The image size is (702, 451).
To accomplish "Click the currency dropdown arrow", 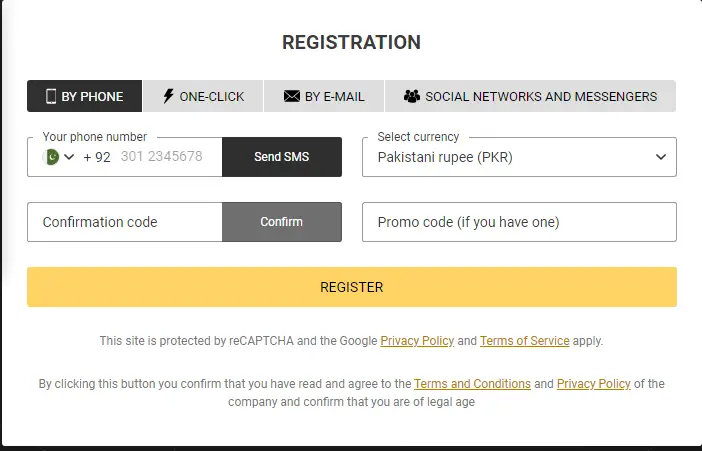I will coord(660,157).
